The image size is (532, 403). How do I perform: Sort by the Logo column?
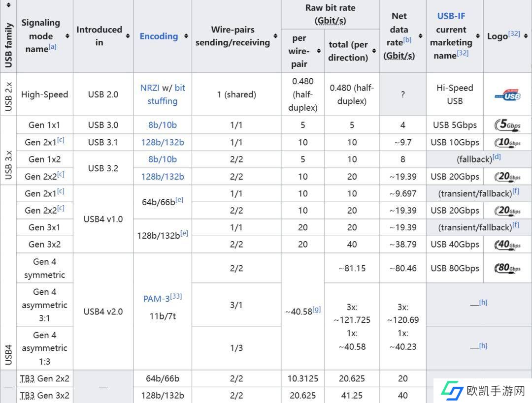[526, 36]
